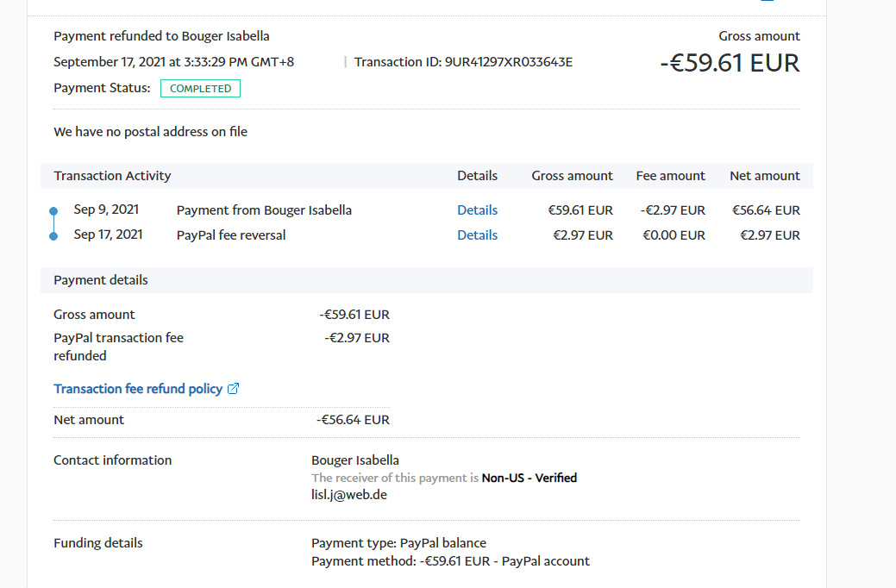Select the PayPal fee reversal row text
Viewport: 896px width, 588px height.
coord(230,235)
